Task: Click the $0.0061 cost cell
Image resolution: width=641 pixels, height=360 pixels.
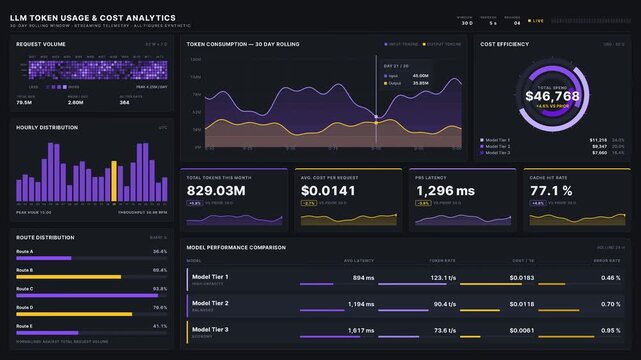Action: (522, 331)
